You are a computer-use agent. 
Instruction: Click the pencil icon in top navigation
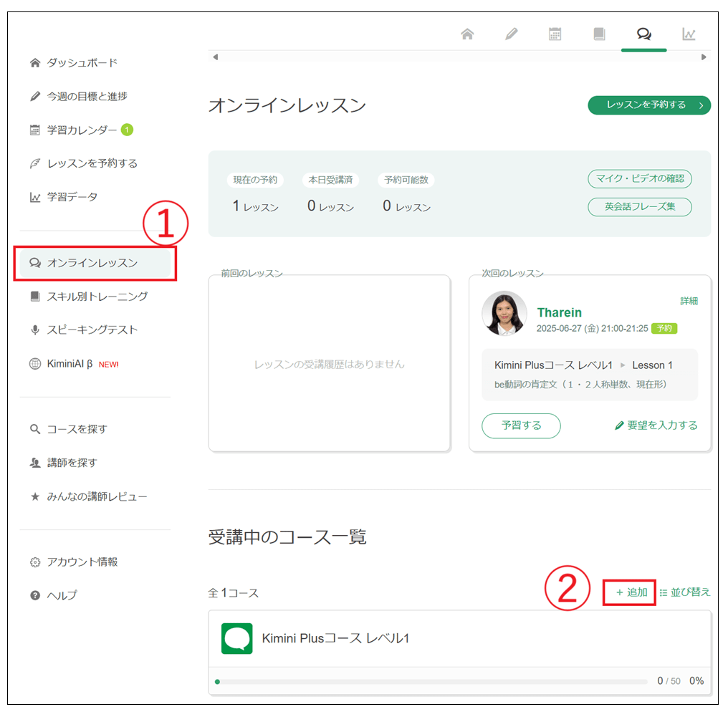[511, 34]
